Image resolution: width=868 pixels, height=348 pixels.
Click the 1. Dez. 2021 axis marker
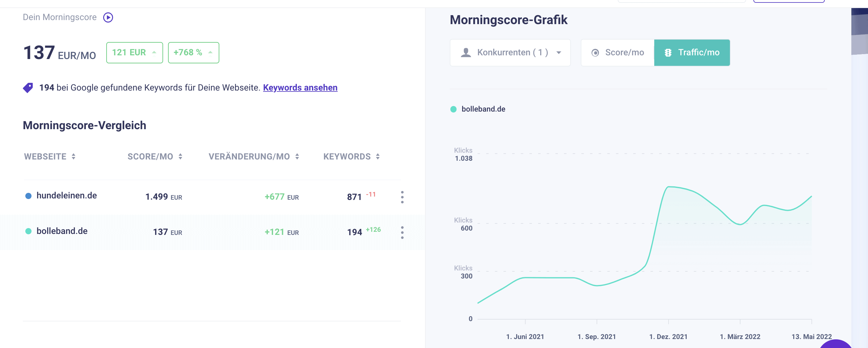click(668, 337)
